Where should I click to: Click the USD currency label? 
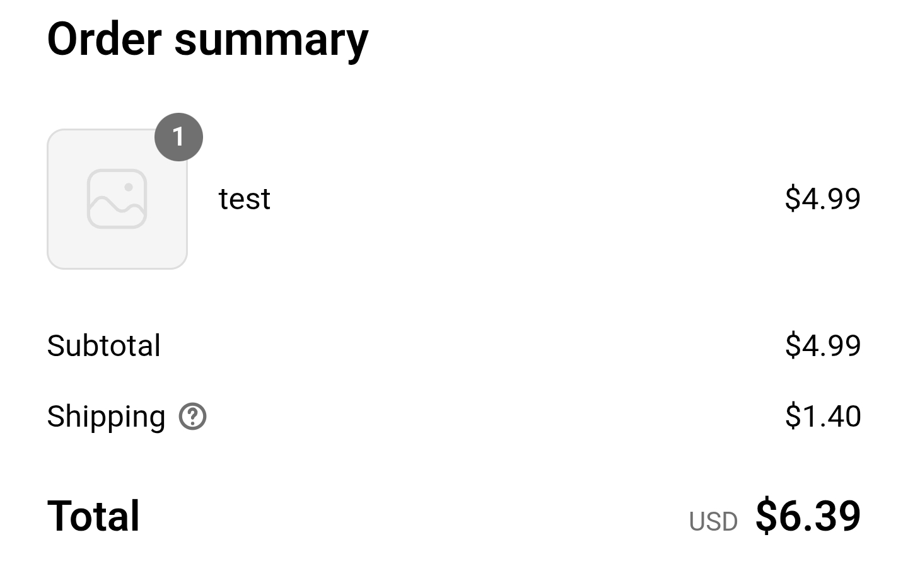(713, 521)
